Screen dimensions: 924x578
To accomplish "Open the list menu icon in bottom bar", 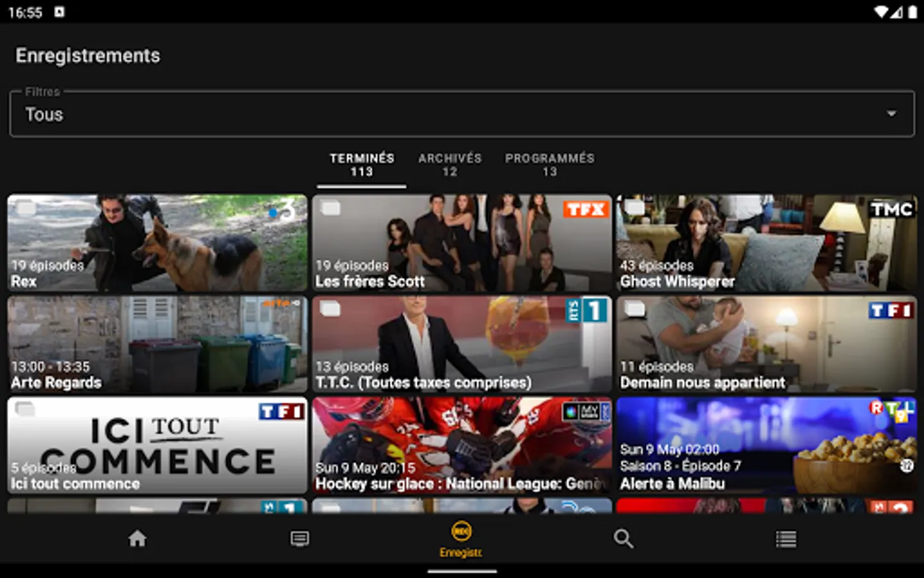I will (786, 538).
